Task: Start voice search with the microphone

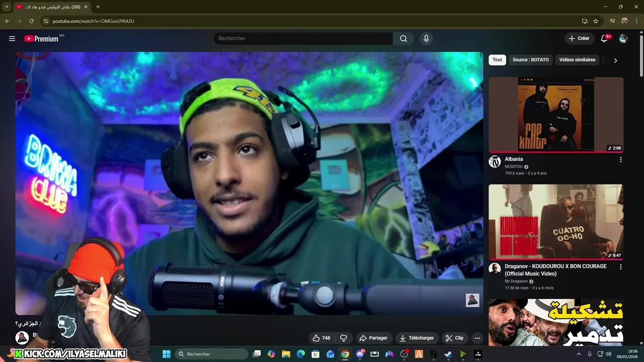Action: (426, 39)
